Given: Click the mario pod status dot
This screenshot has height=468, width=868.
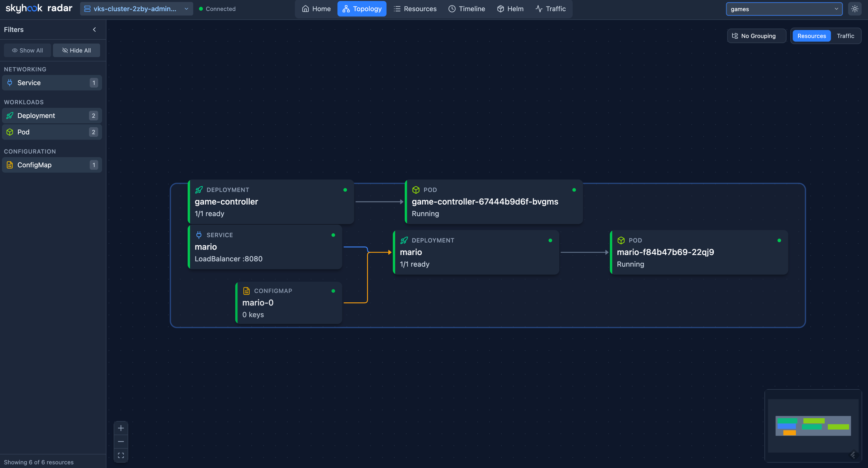Looking at the screenshot, I should pyautogui.click(x=779, y=241).
